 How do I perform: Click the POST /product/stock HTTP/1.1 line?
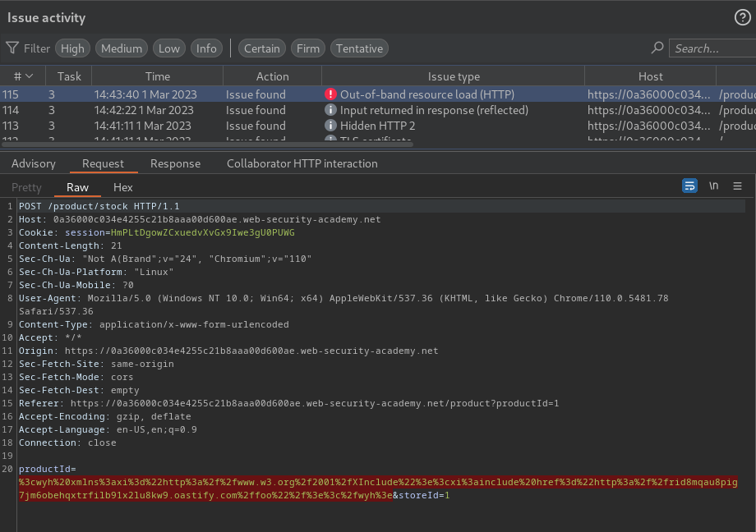tap(99, 206)
